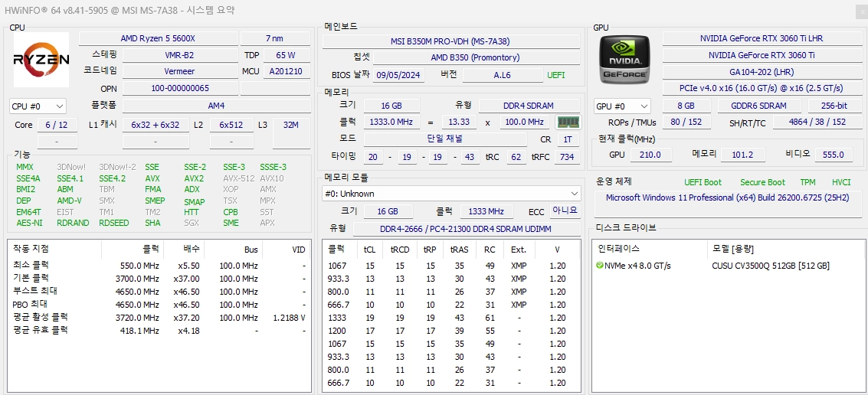The width and height of the screenshot is (868, 395).
Task: Select the Vermeer codename field
Action: [x=179, y=71]
